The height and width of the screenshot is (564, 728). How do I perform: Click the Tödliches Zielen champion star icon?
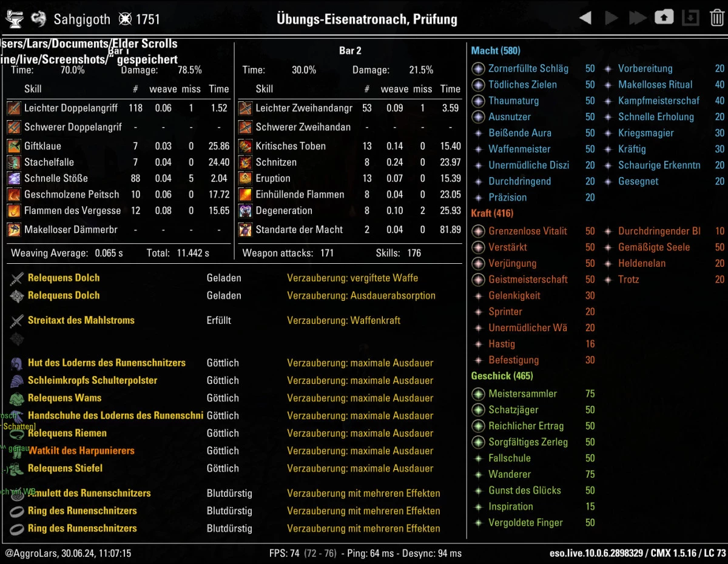coord(478,85)
